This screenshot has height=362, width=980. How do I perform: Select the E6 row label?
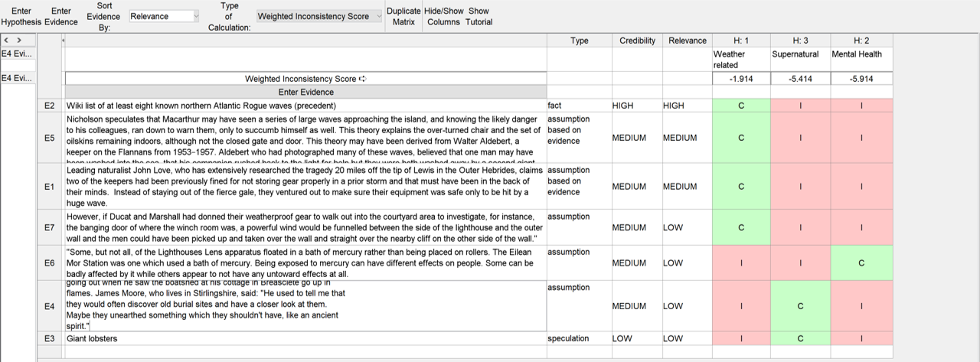[x=50, y=263]
